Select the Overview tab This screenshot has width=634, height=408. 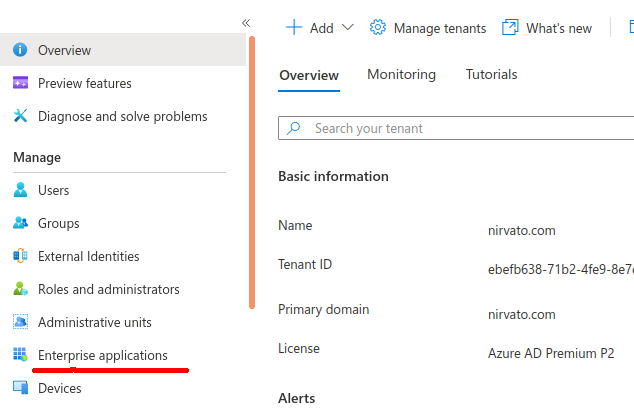[309, 75]
